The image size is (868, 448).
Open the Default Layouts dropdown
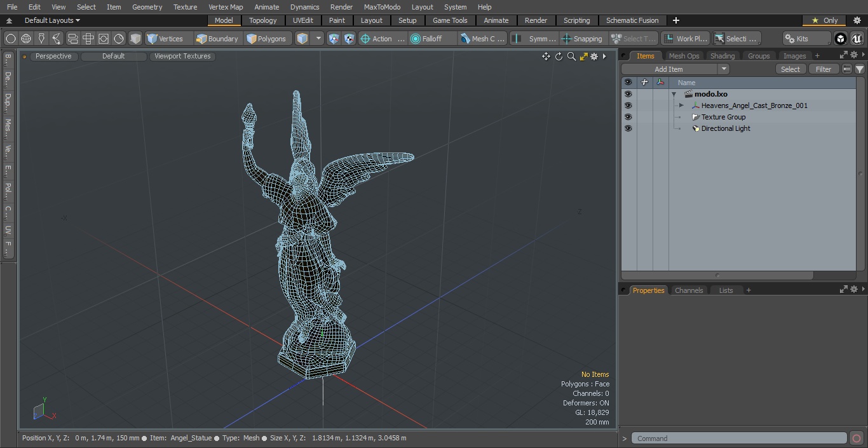coord(52,20)
